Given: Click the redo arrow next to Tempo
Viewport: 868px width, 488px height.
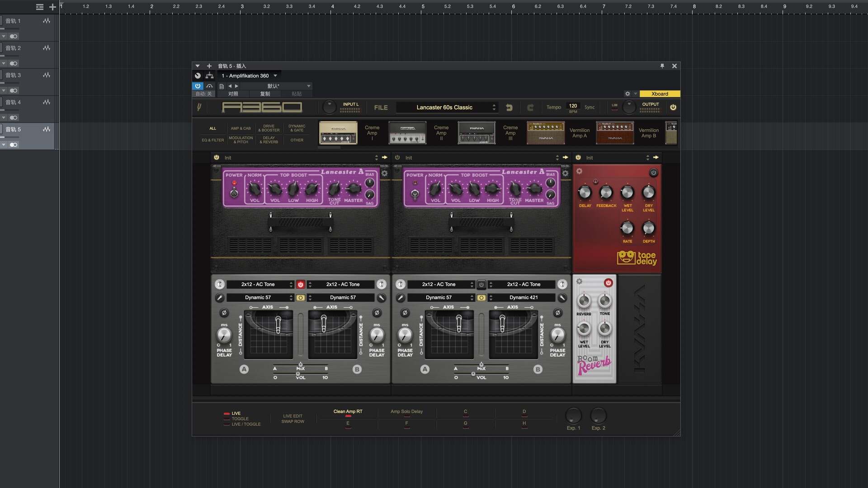Looking at the screenshot, I should (530, 107).
